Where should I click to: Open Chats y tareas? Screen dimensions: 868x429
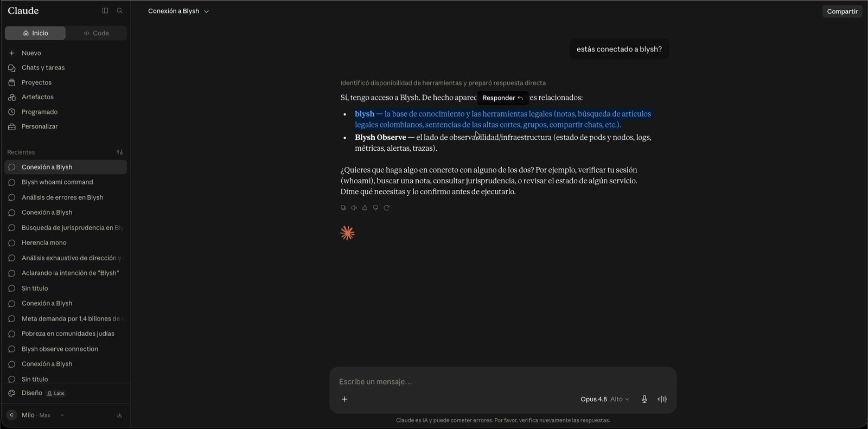coord(66,68)
